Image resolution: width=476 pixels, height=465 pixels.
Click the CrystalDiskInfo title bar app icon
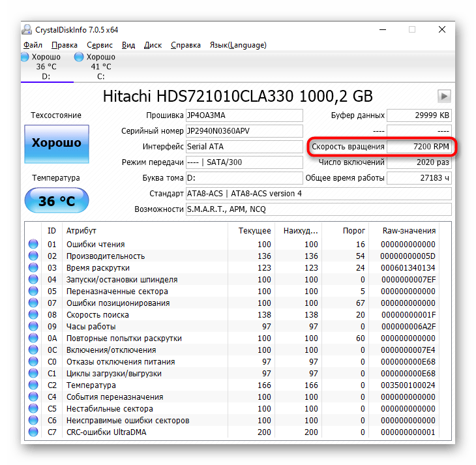click(27, 29)
